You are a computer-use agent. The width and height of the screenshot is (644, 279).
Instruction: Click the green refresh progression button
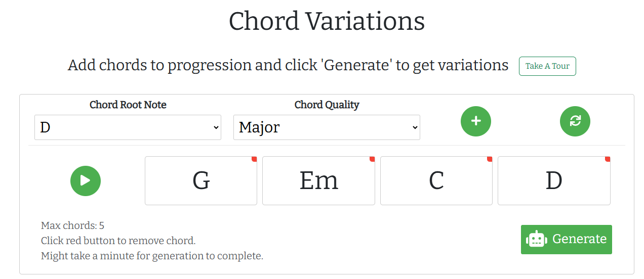pyautogui.click(x=575, y=121)
